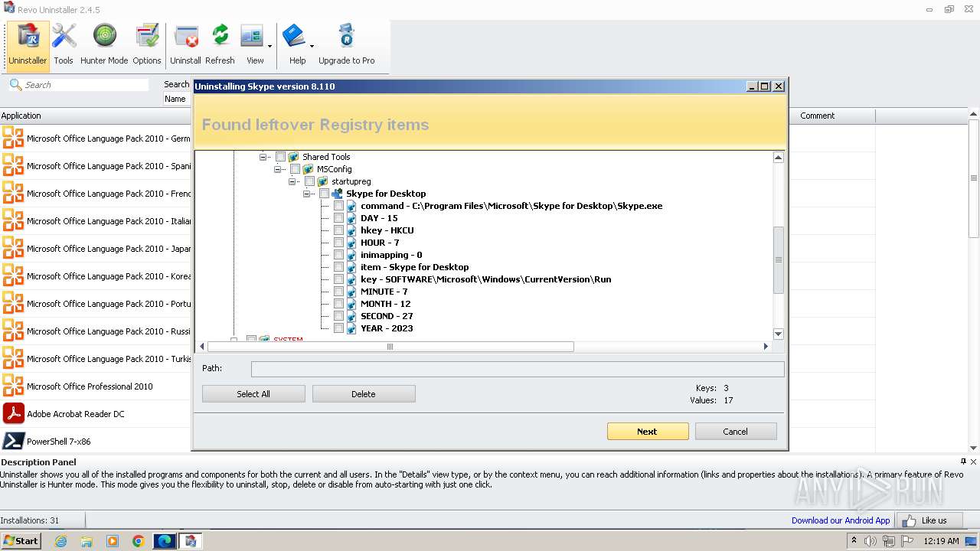
Task: Open the Uninstaller toolbar icon
Action: point(28,44)
